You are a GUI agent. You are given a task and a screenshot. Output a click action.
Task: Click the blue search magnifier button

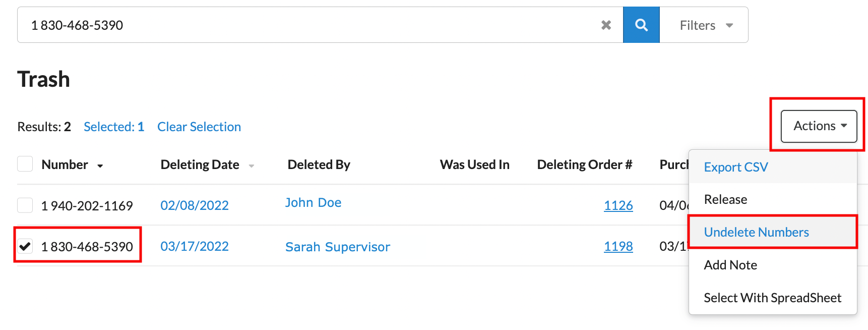[x=641, y=25]
